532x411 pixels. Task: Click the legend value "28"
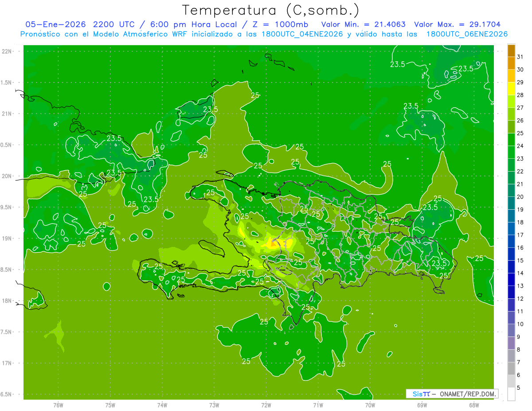pyautogui.click(x=520, y=95)
